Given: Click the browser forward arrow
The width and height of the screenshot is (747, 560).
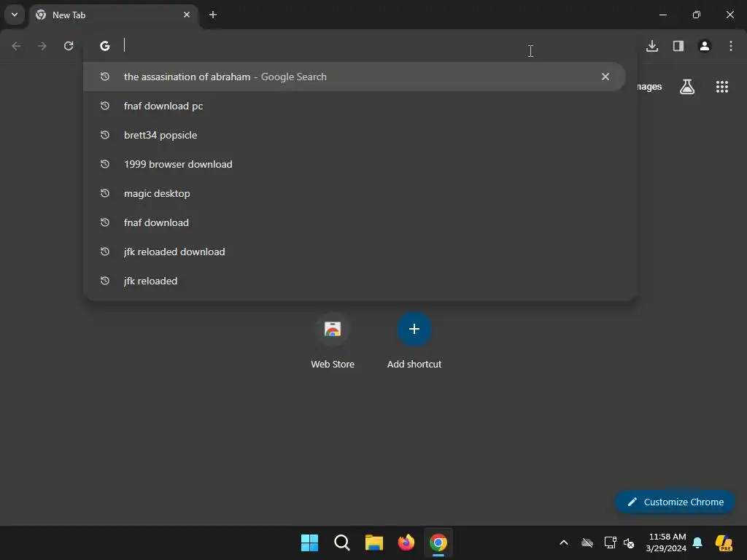Looking at the screenshot, I should (42, 46).
